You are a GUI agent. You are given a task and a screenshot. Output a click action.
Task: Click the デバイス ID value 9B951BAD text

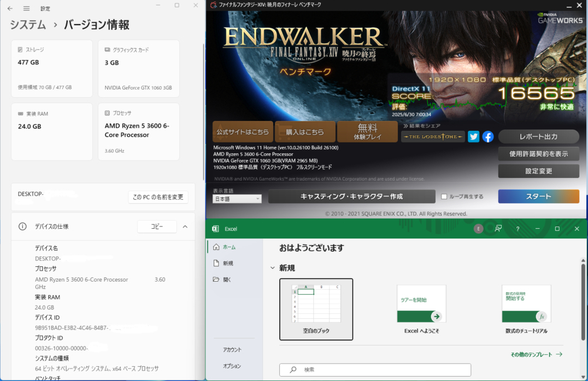[72, 328]
